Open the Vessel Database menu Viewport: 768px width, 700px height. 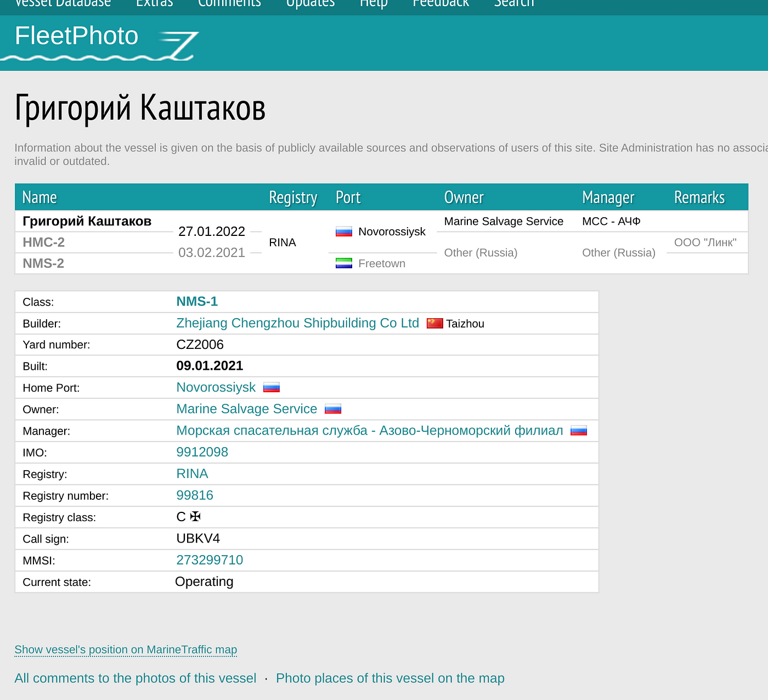63,4
